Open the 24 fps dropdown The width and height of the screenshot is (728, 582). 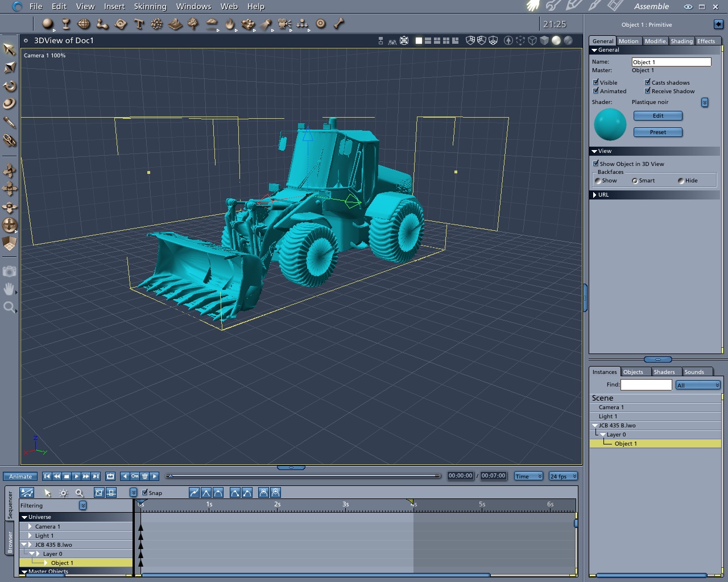[x=563, y=476]
